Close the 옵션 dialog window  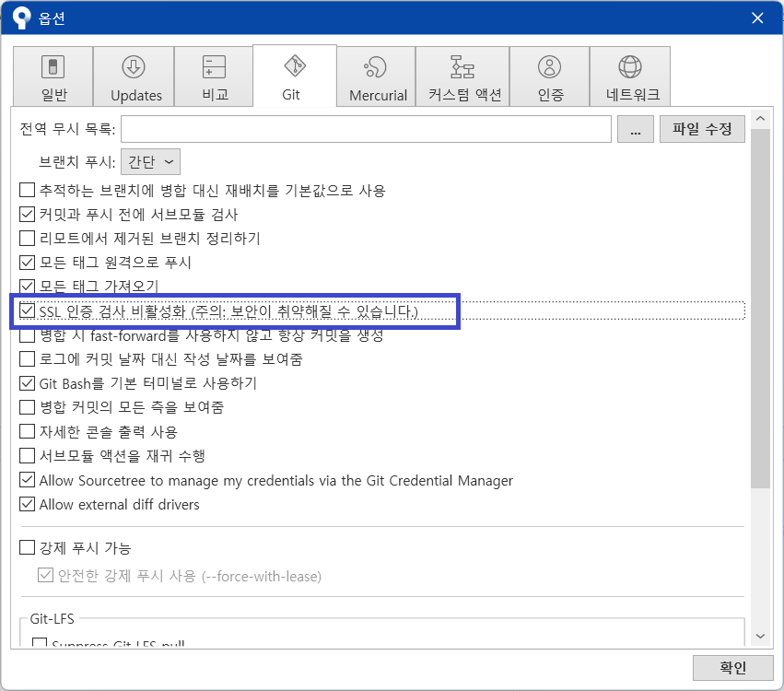tap(757, 18)
